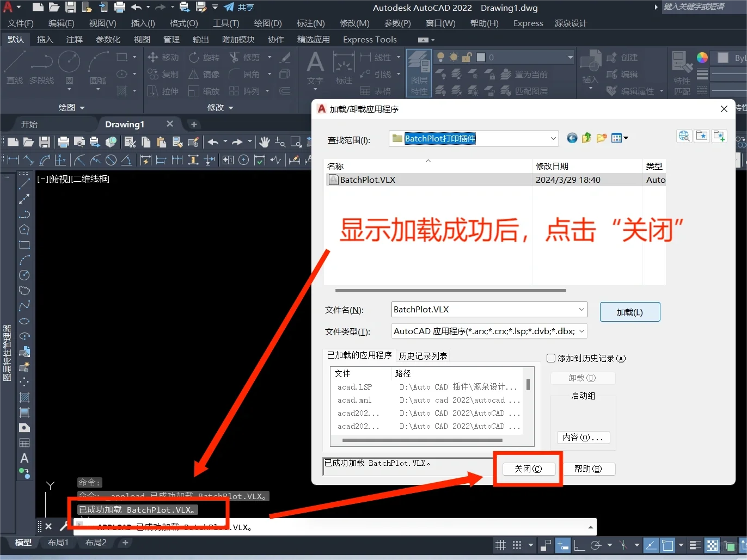Go up one folder level in dialog

pyautogui.click(x=586, y=138)
